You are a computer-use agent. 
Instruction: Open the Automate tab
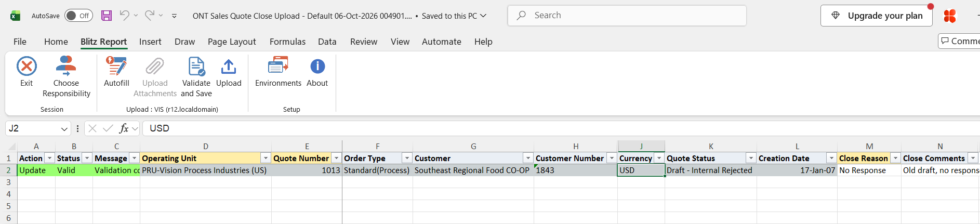[x=442, y=42]
